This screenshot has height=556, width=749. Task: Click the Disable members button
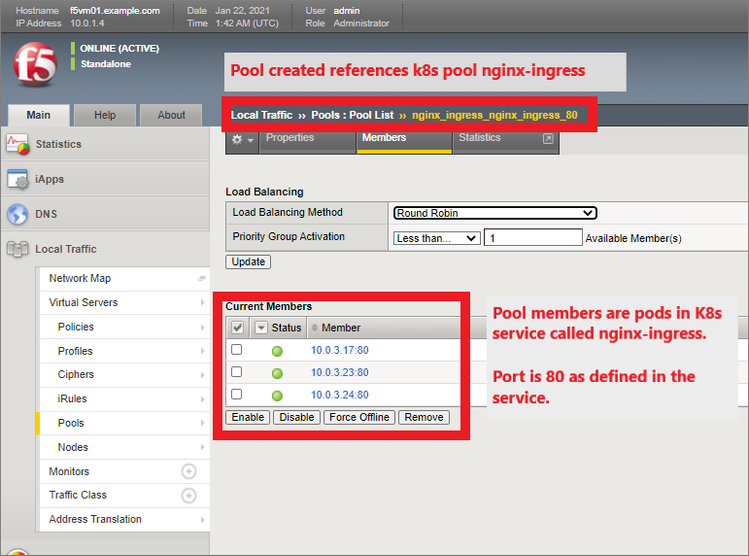(297, 417)
